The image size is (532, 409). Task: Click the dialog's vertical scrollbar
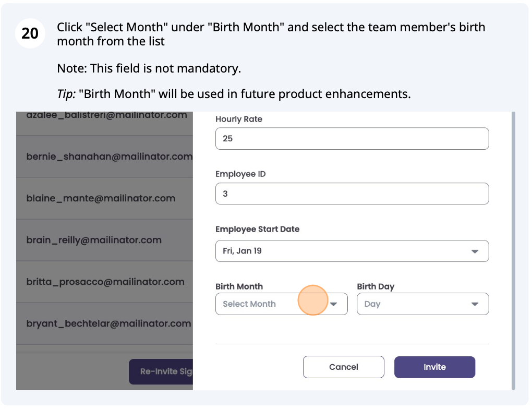(x=513, y=250)
